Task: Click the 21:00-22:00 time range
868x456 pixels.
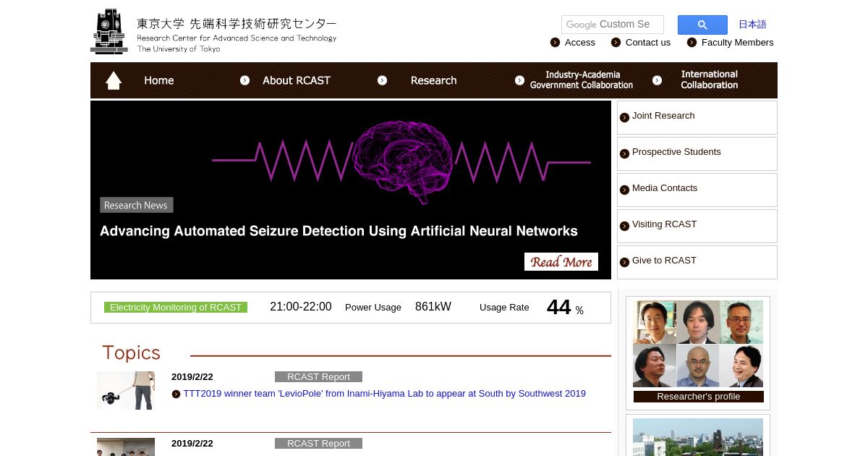Action: point(301,307)
